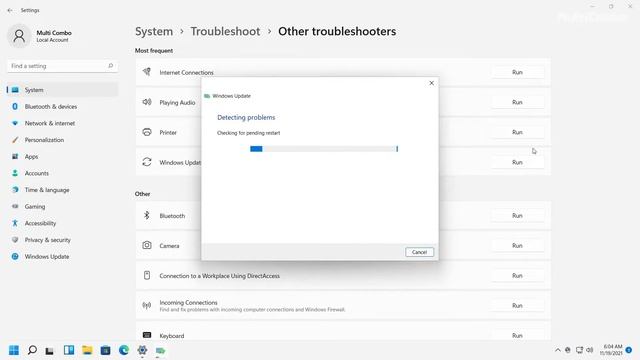
Task: Open Windows Update in the sidebar
Action: [x=62, y=257]
